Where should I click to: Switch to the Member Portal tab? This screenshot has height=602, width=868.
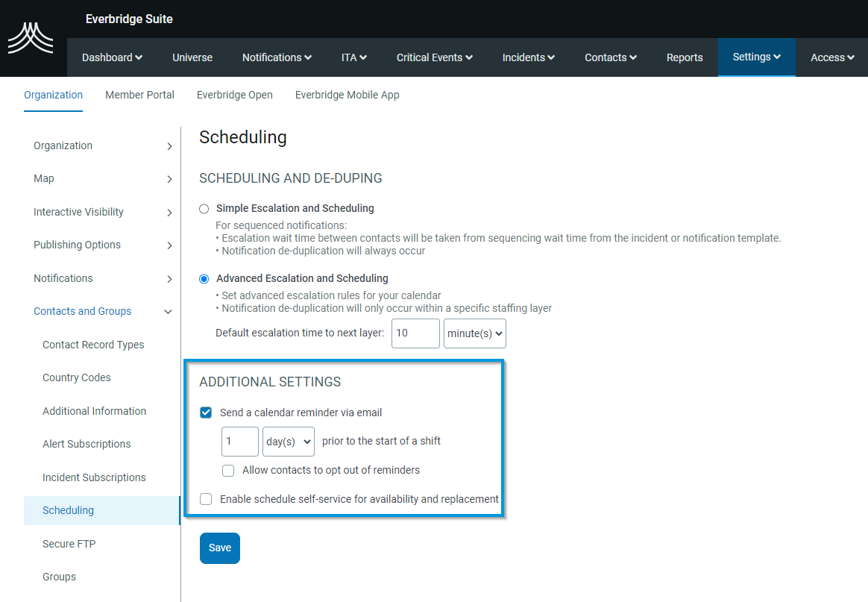[x=139, y=95]
